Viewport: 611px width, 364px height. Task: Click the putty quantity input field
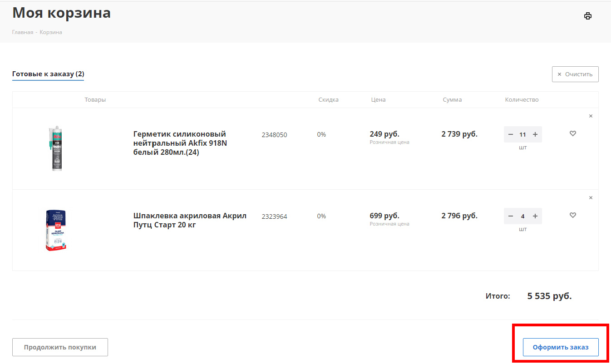point(523,216)
